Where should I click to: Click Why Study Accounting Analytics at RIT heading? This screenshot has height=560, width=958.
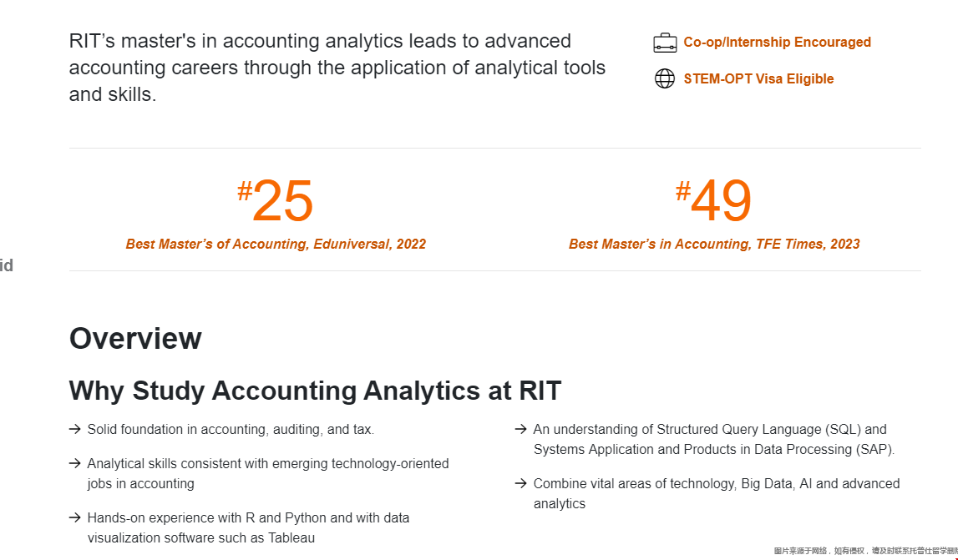pos(315,391)
